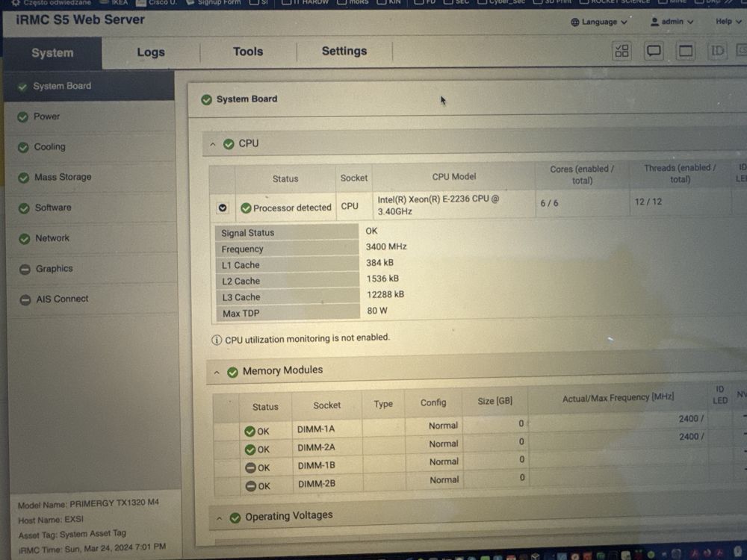This screenshot has height=560, width=747.
Task: Click the Host Name EXSI text
Action: pos(51,520)
